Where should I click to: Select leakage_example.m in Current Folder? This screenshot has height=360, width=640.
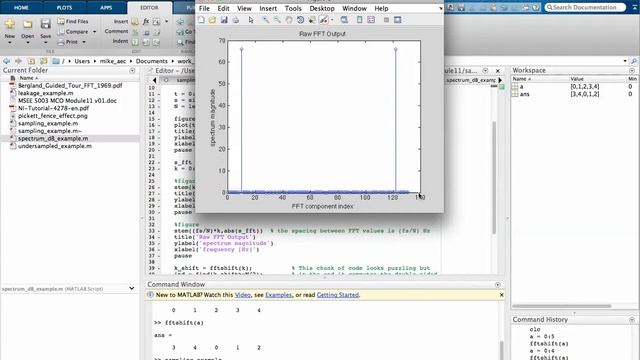point(46,93)
